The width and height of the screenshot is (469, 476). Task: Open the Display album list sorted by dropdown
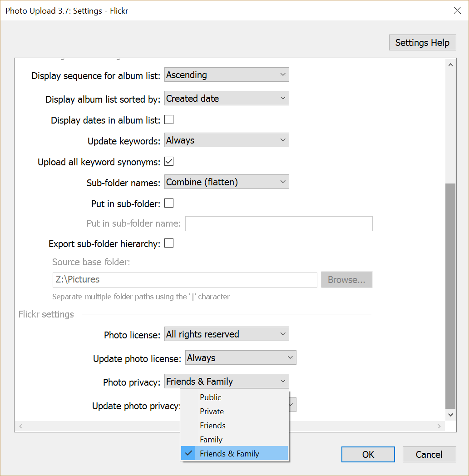[227, 99]
